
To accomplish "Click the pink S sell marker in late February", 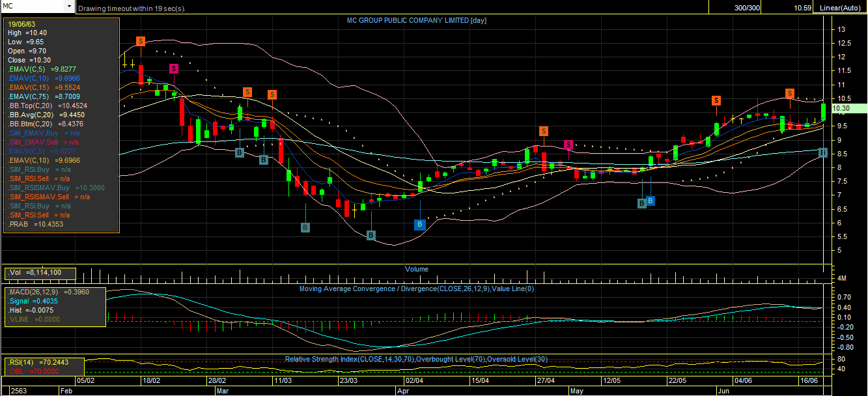I will pos(174,68).
